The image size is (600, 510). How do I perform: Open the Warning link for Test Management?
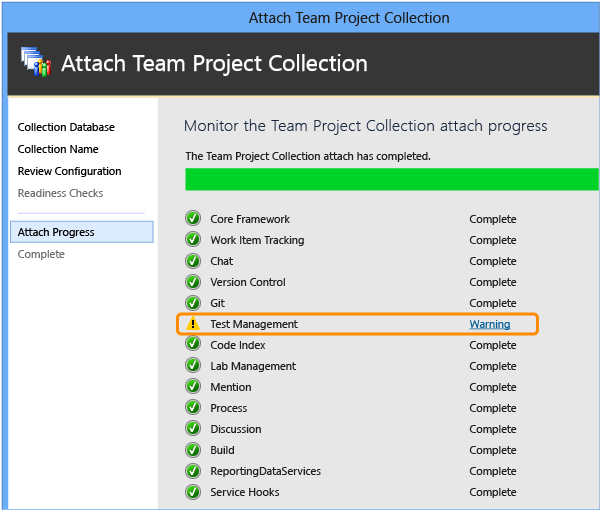[490, 324]
